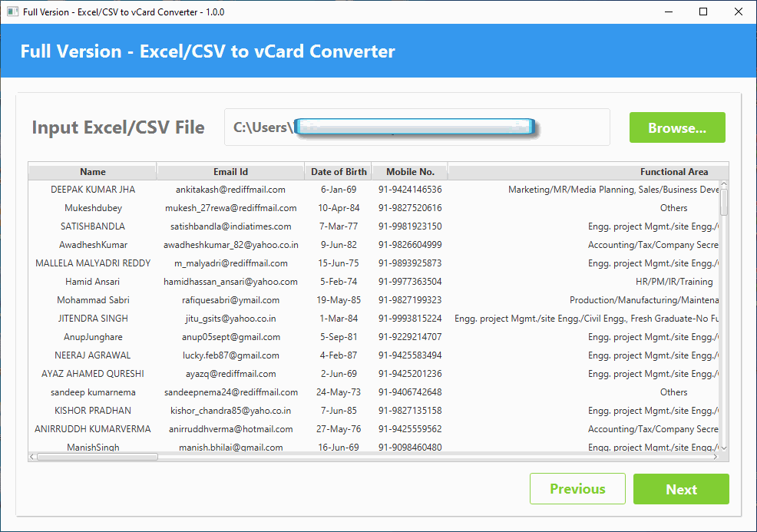This screenshot has height=532, width=757.
Task: Click email ayazq@rediffmail.com
Action: point(231,374)
